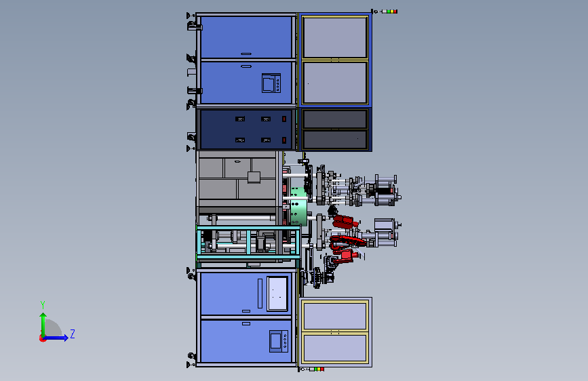Select the white window on lower blue cabinet
The image size is (588, 381).
coord(277,294)
